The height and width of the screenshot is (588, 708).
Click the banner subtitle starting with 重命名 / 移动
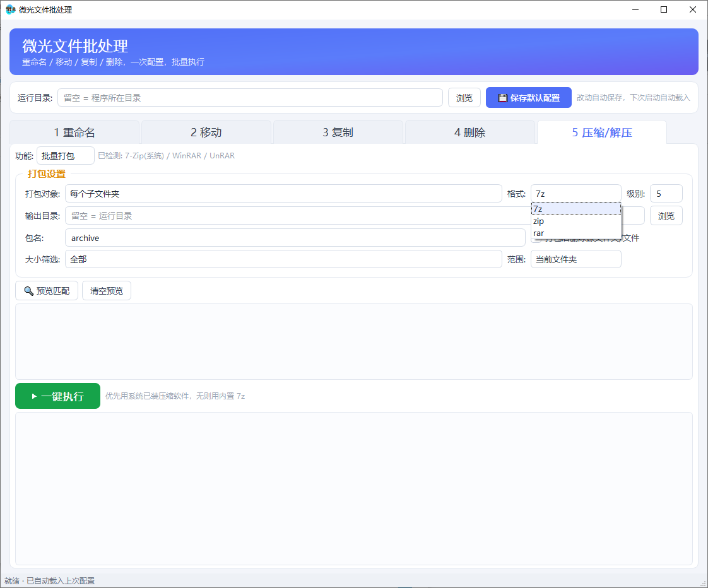pos(114,62)
